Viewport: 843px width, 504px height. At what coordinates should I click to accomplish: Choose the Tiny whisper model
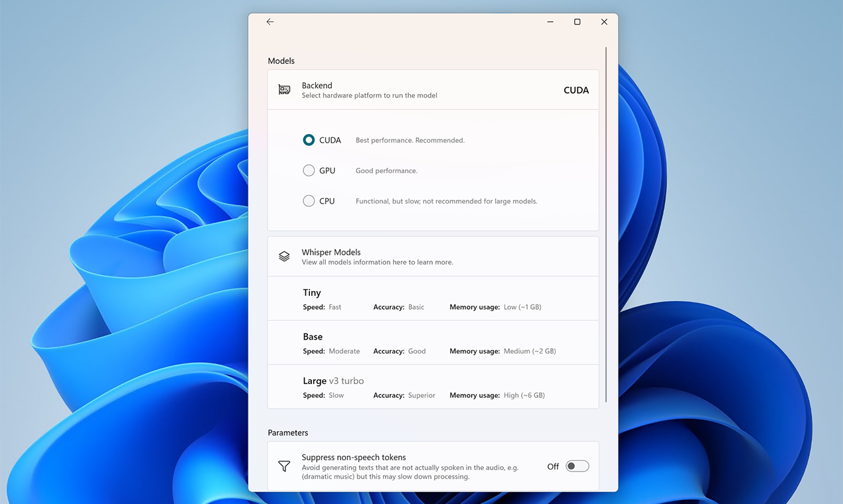(433, 298)
